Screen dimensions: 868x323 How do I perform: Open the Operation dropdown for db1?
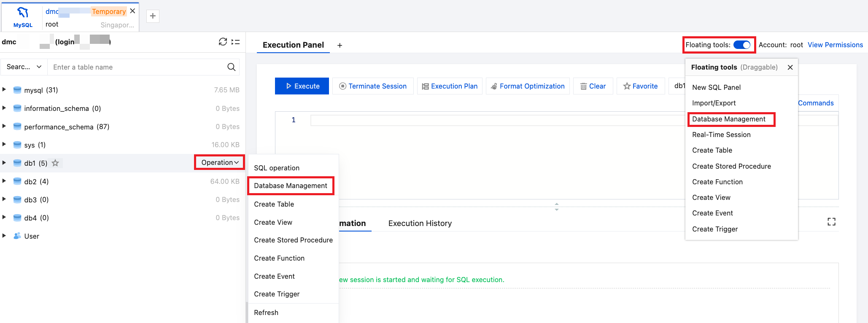click(219, 162)
